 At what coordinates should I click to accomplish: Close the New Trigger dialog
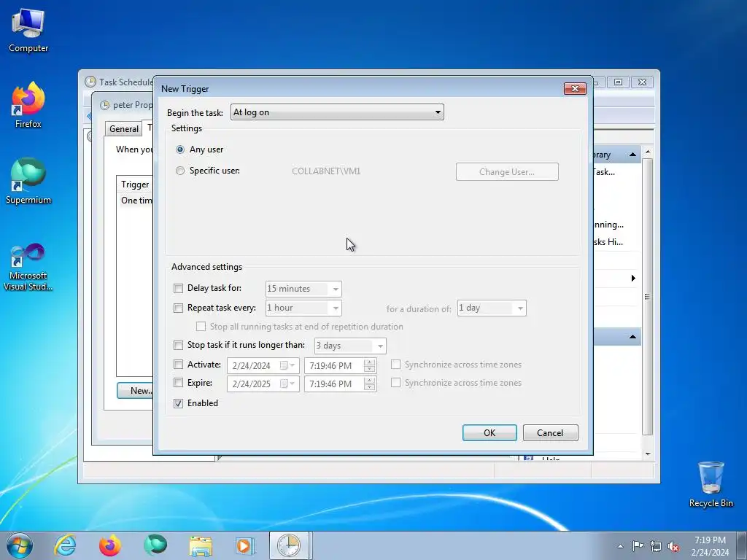click(575, 88)
